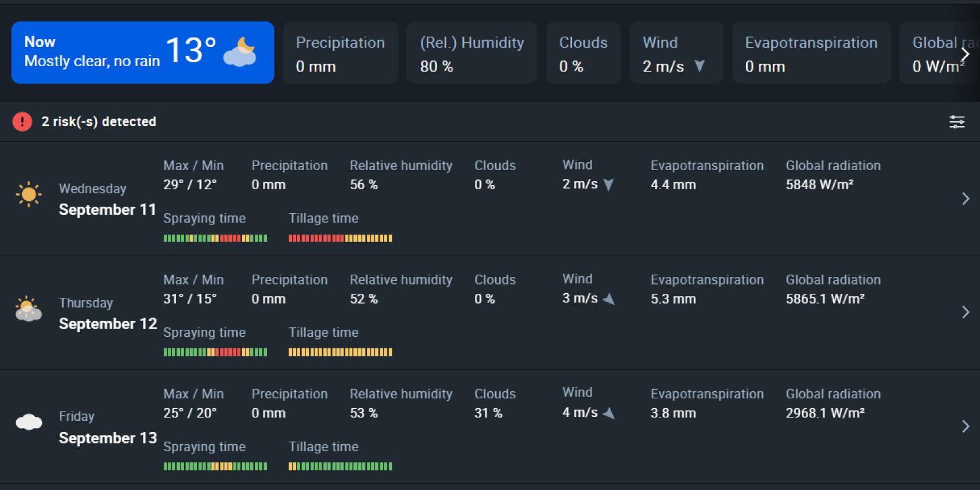Open the forecast filter settings icon
Screen dimensions: 980x490
(957, 122)
